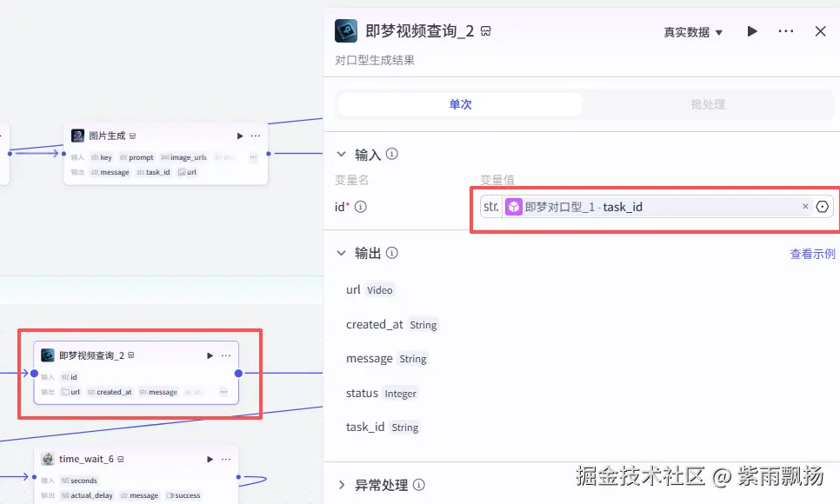The width and height of the screenshot is (840, 504).
Task: Open more options on time_wait_6 node
Action: [x=226, y=459]
